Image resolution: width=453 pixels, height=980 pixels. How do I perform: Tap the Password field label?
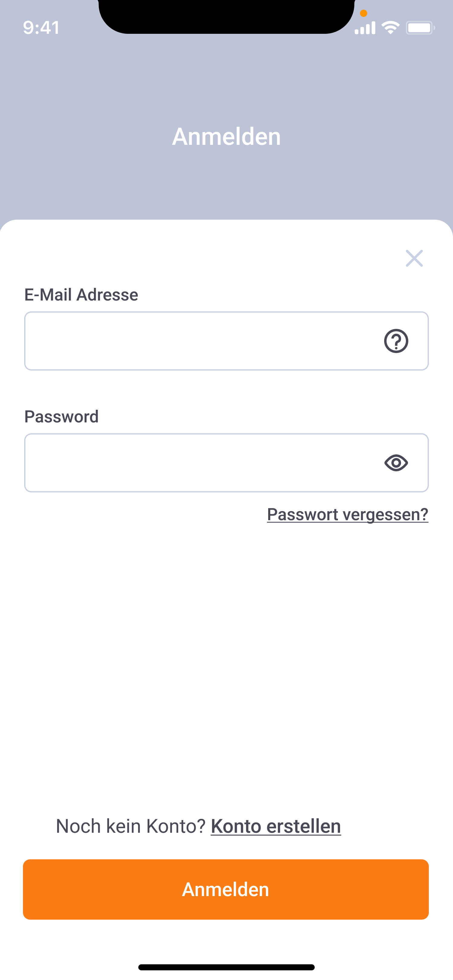[x=62, y=417]
